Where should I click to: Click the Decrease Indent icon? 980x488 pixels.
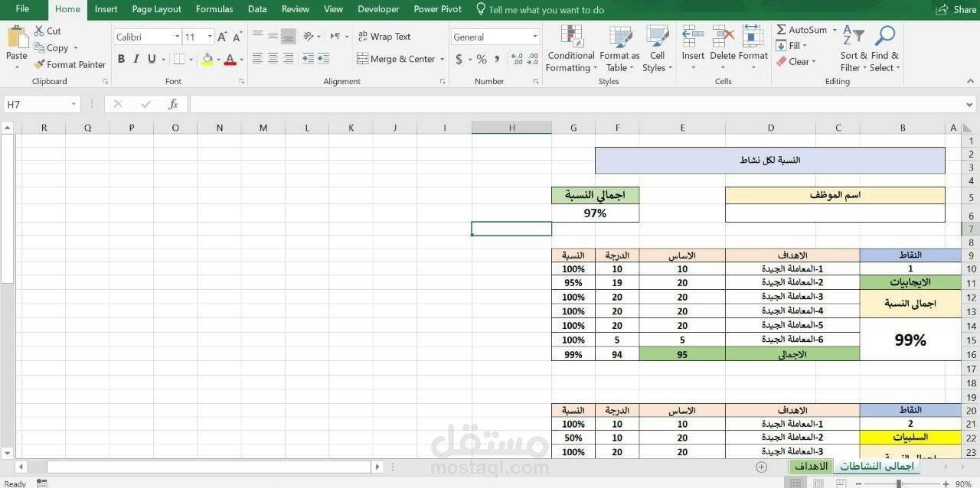coord(308,58)
